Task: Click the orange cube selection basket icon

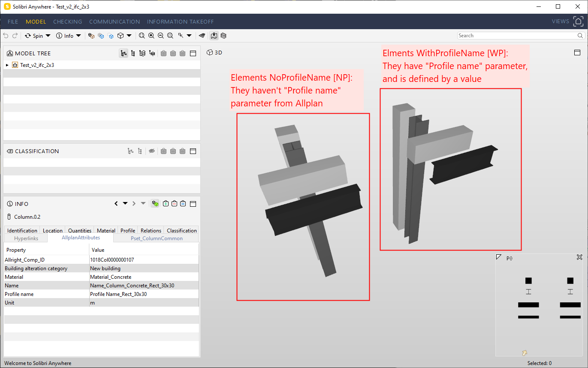Action: [91, 36]
